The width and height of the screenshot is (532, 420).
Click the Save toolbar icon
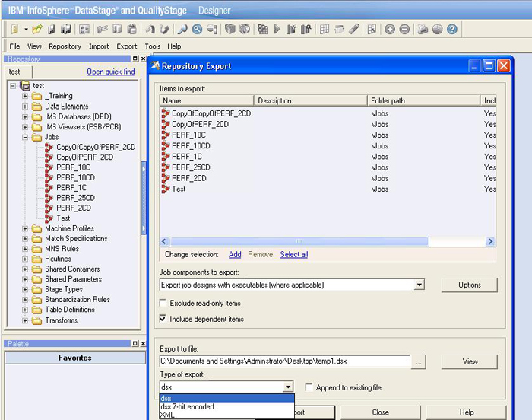(x=51, y=29)
